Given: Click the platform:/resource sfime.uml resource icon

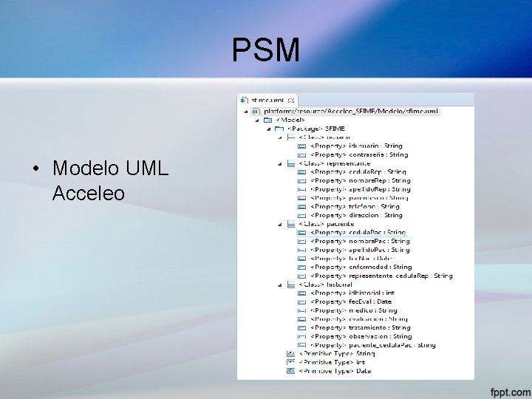Looking at the screenshot, I should 256,112.
